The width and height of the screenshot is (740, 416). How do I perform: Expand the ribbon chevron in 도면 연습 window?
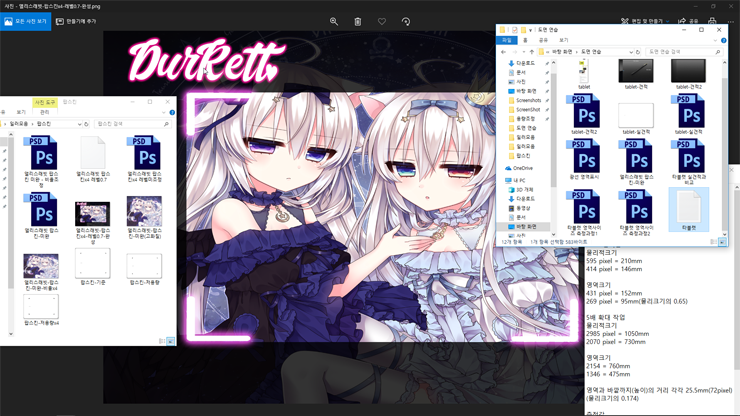pos(715,41)
